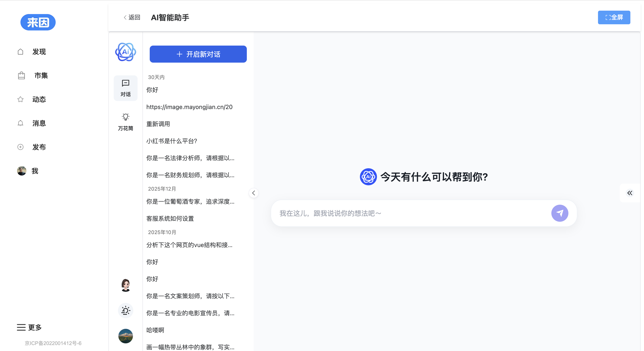Click the 动态 star icon

[20, 99]
